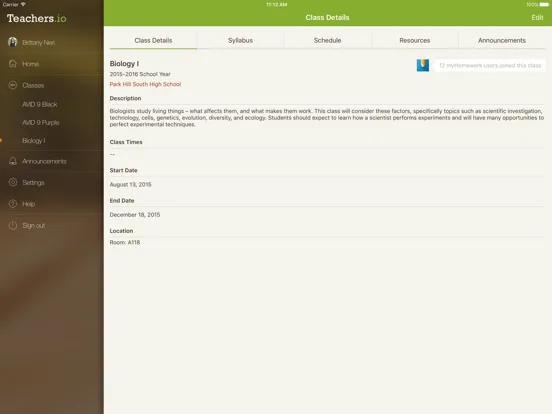Open Brittany Neri profile avatar
This screenshot has height=414, width=552.
[13, 42]
